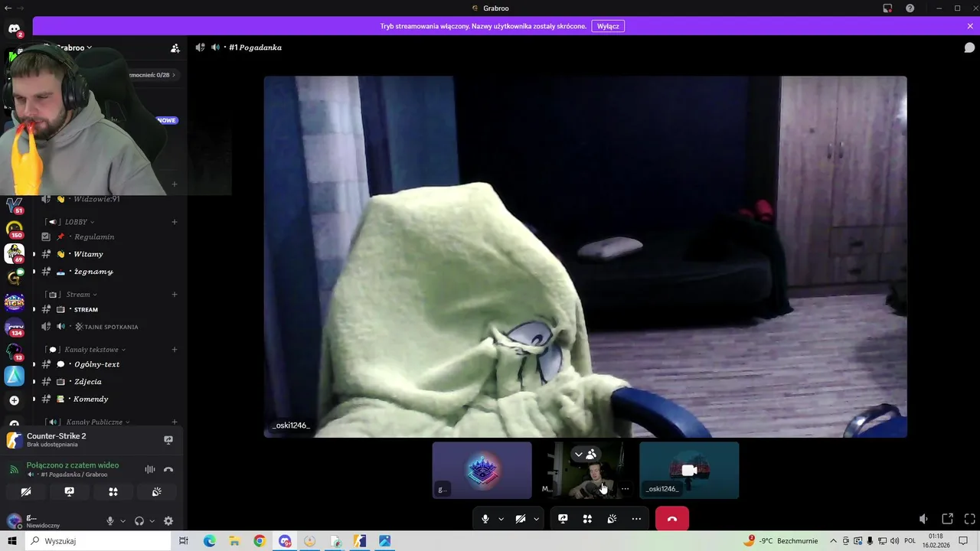Open the server icon with badge 69
The image size is (980, 551).
point(14,253)
